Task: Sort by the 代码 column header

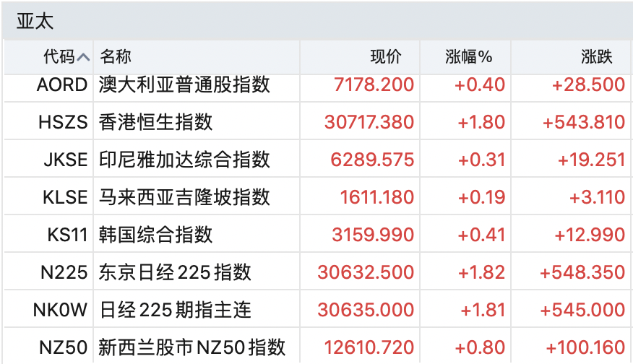Action: (x=49, y=57)
